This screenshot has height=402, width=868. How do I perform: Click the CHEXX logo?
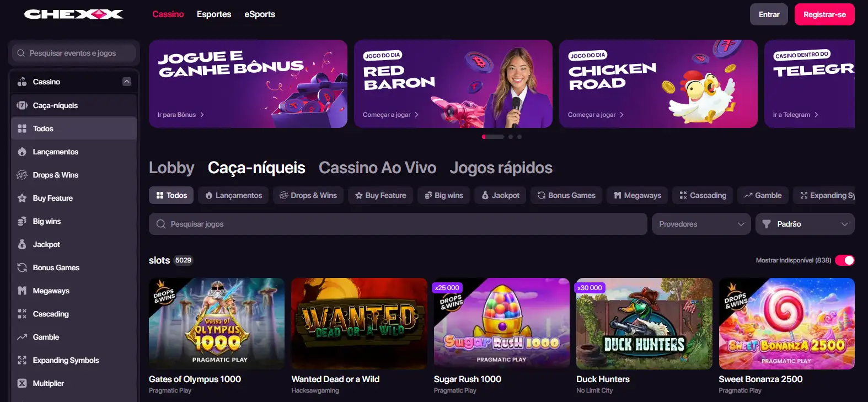point(74,14)
